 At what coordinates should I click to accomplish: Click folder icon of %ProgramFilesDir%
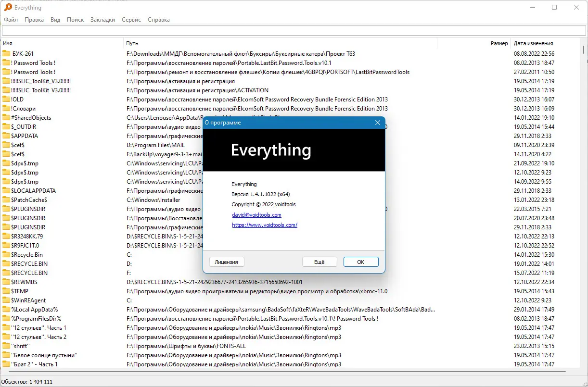point(6,319)
